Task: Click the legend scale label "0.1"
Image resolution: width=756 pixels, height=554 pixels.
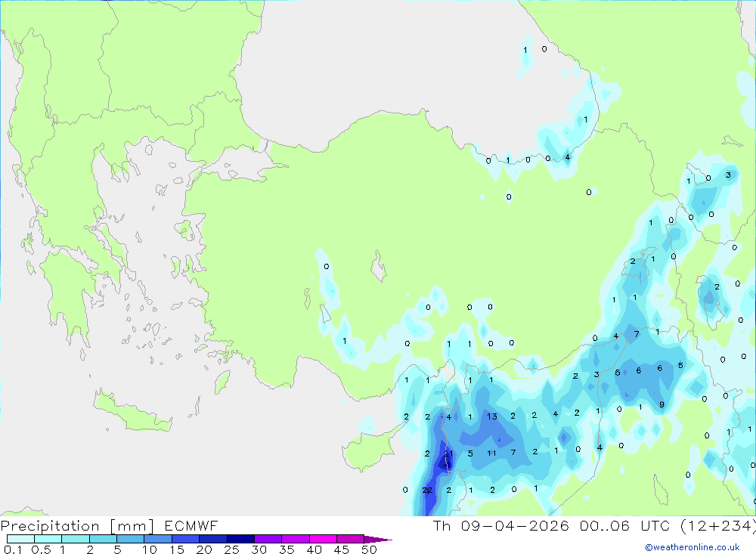Action: tap(13, 549)
